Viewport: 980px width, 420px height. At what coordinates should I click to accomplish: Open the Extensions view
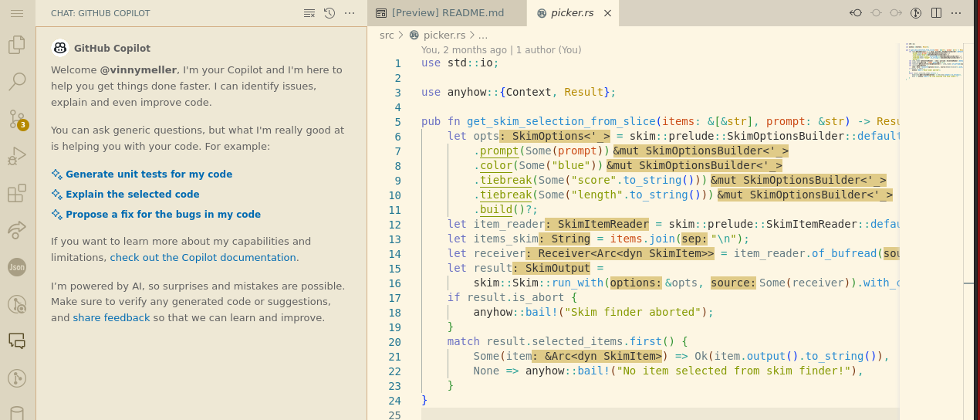pyautogui.click(x=17, y=194)
